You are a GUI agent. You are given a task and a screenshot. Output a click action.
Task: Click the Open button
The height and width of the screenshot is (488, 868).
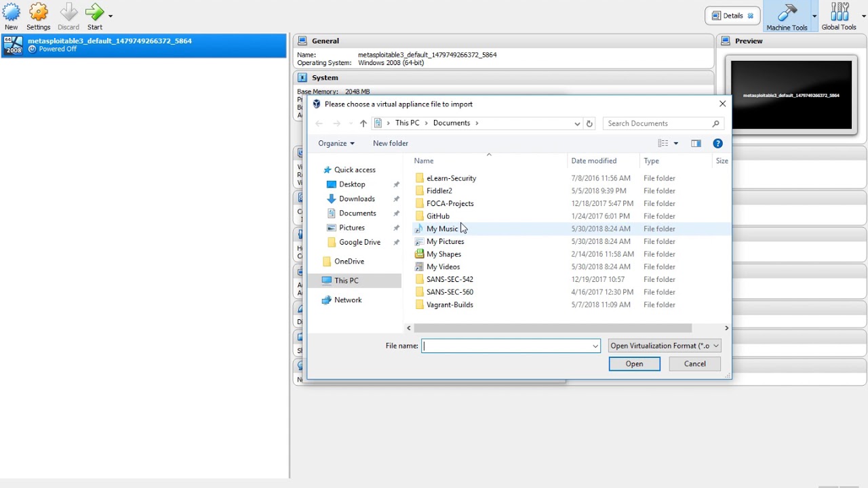634,364
